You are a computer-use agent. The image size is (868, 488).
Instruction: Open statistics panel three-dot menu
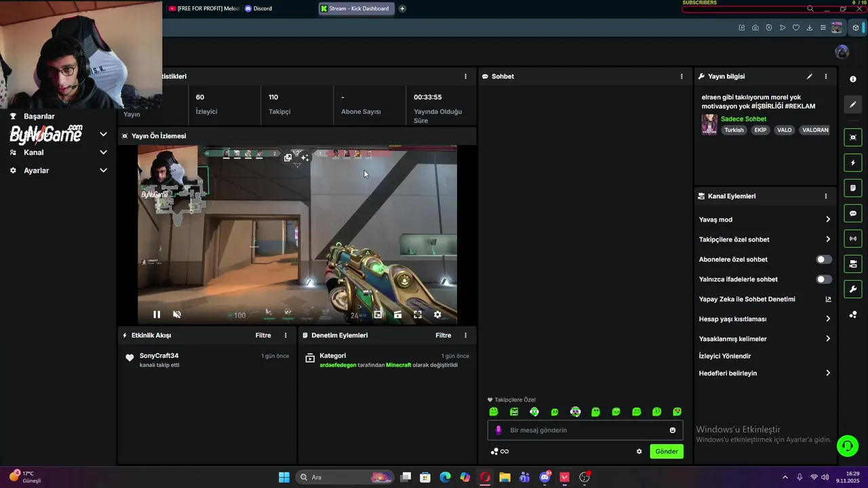pos(465,77)
